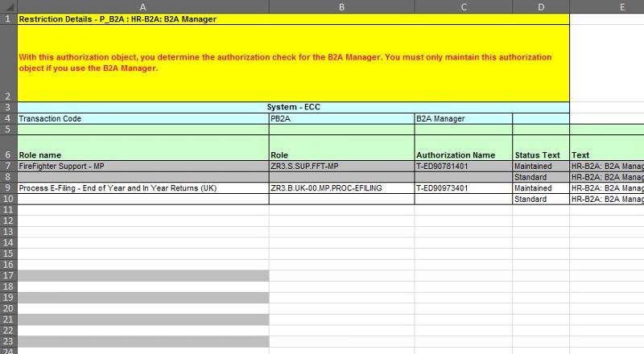Image resolution: width=644 pixels, height=354 pixels.
Task: Select row 7 header
Action: click(x=8, y=166)
